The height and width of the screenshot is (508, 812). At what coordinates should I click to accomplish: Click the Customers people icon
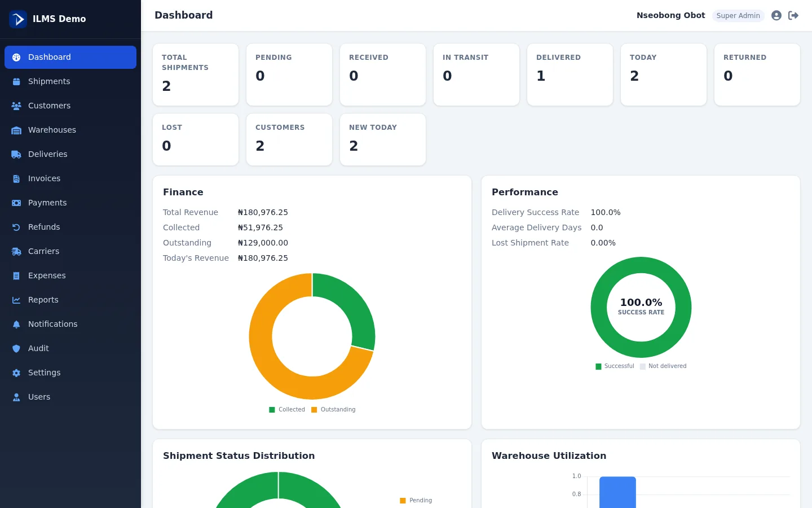tap(16, 106)
